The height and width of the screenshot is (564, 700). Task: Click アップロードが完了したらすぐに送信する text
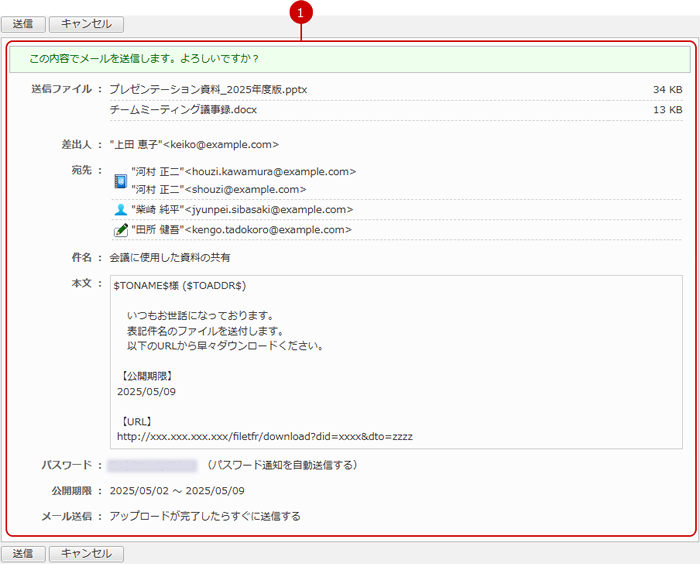pos(205,517)
